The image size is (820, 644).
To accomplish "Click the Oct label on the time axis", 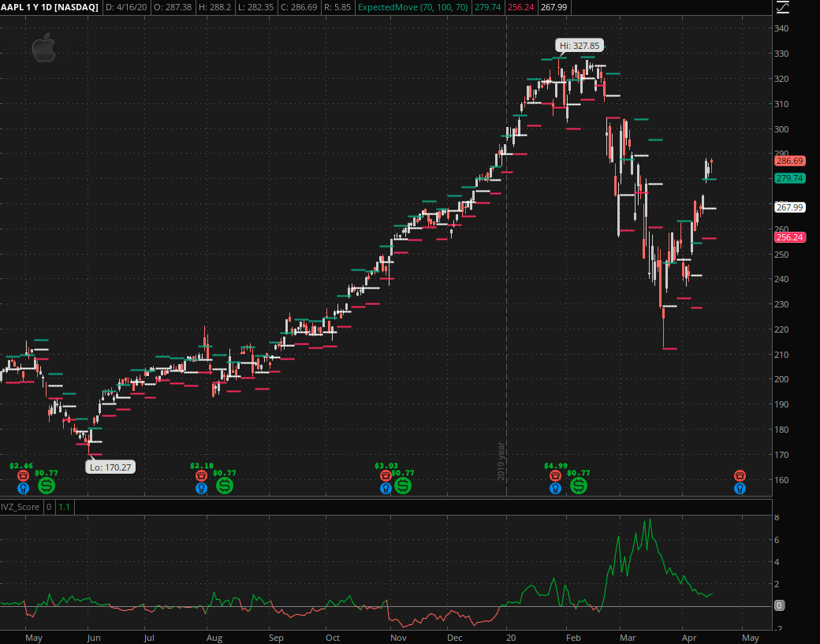I will (x=333, y=638).
